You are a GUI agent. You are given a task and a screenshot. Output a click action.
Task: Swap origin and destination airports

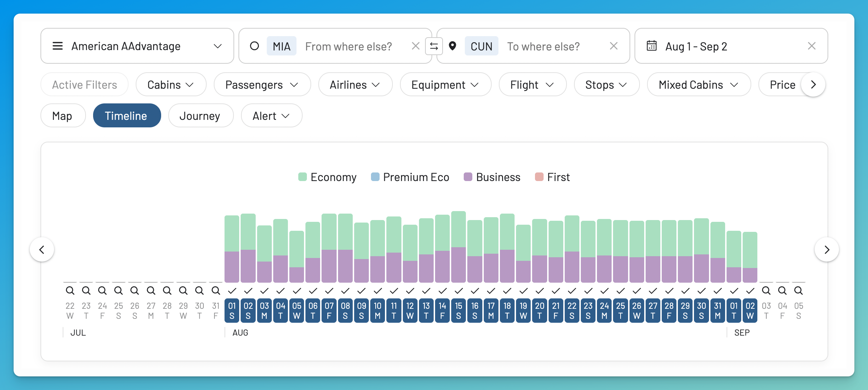(434, 46)
